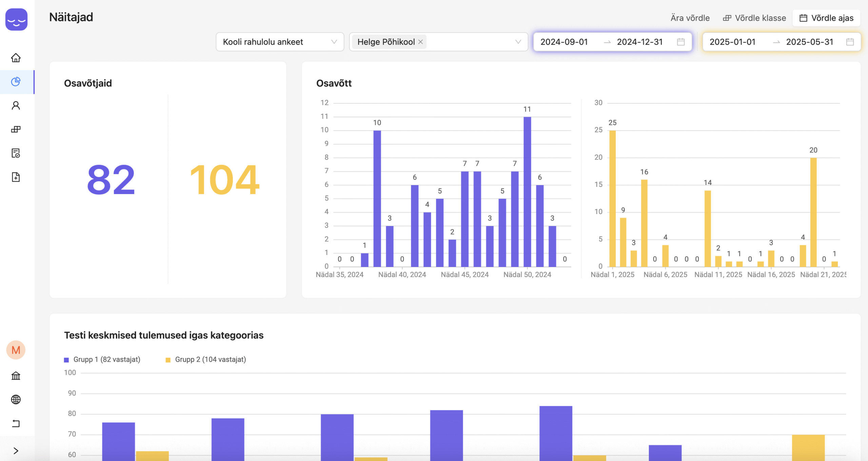This screenshot has height=461, width=868.
Task: Edit start date 2025-01-01
Action: click(733, 42)
